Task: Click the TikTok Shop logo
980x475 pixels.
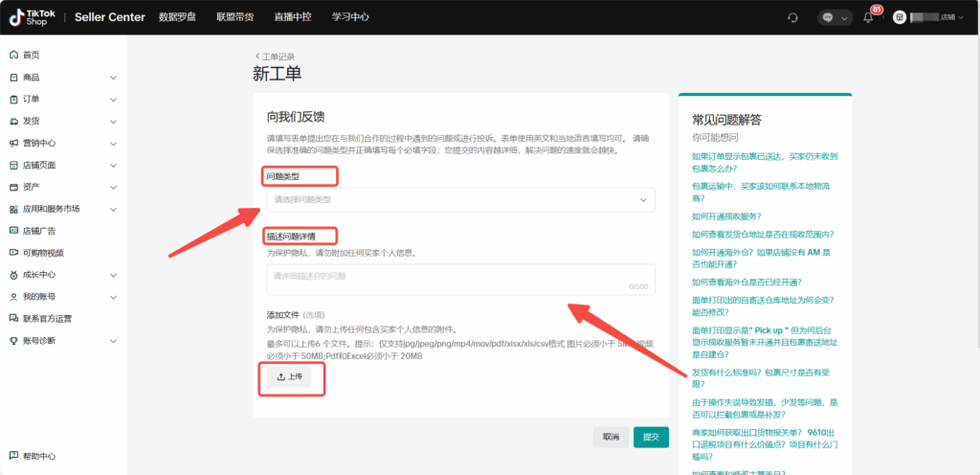Action: pyautogui.click(x=32, y=17)
